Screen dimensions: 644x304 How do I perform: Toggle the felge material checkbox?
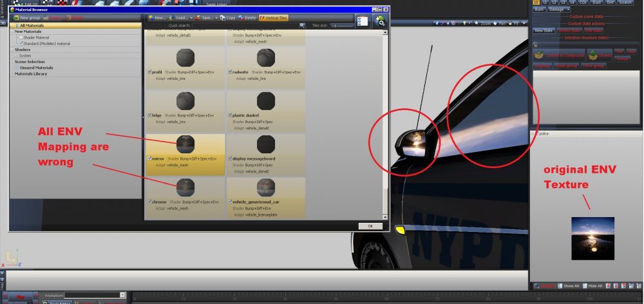tap(149, 115)
